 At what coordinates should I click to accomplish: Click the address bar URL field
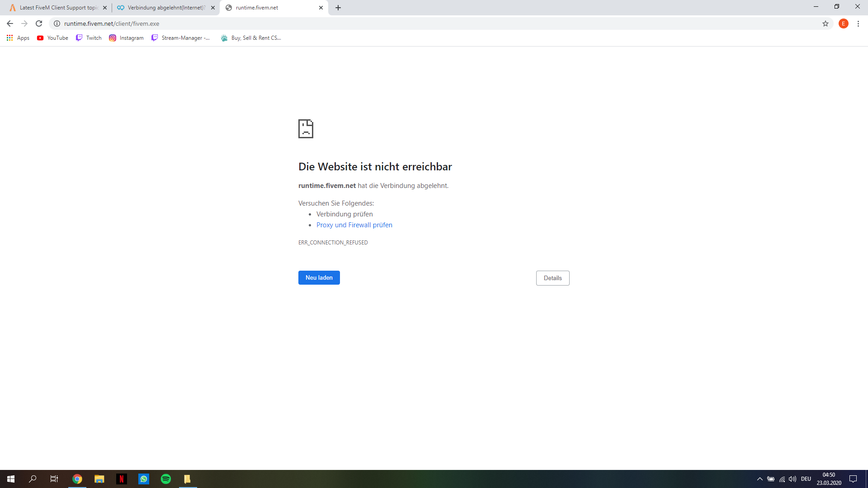click(316, 23)
